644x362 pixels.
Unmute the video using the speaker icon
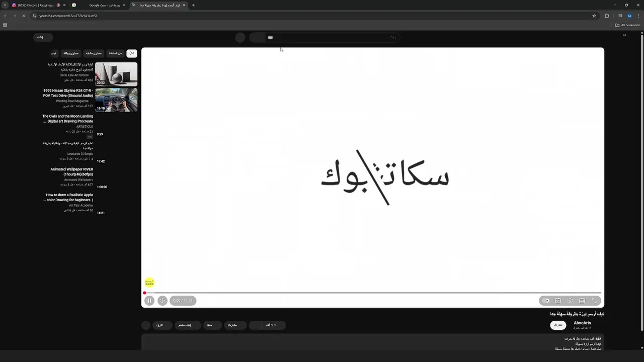(163, 301)
